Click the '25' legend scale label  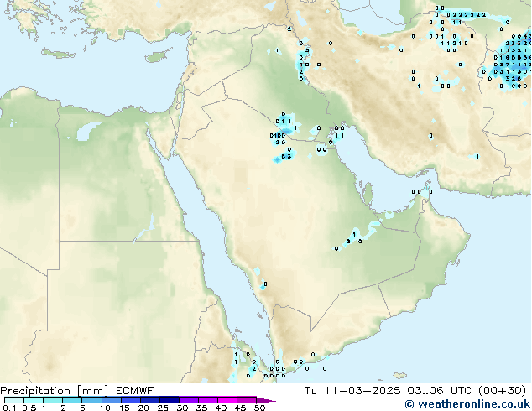163,408
